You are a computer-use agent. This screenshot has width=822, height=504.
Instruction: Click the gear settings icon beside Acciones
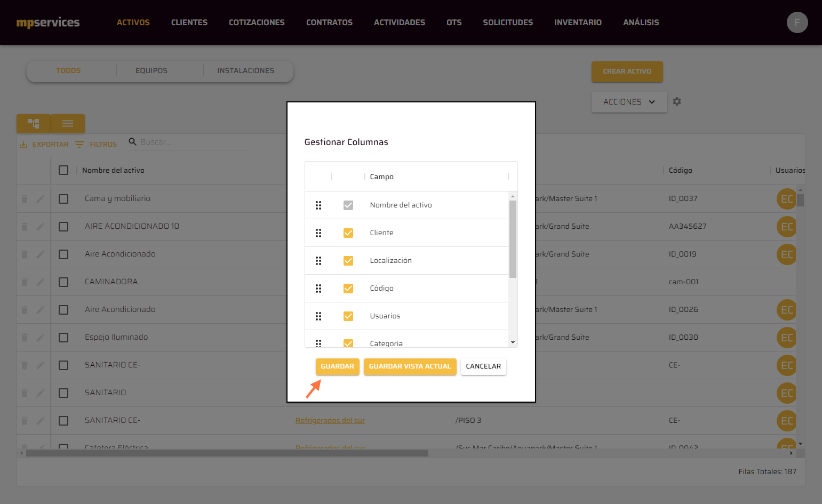coord(677,101)
